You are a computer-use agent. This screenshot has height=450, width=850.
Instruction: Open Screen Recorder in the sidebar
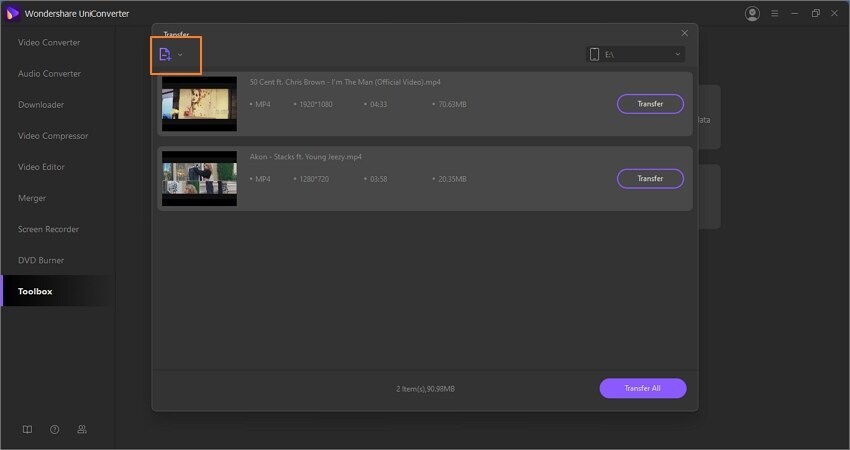[x=48, y=229]
